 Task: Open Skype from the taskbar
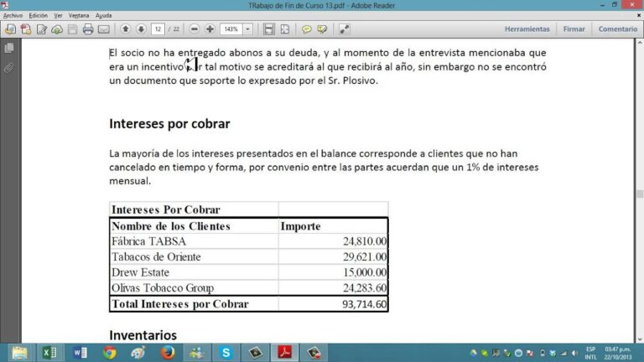point(226,353)
